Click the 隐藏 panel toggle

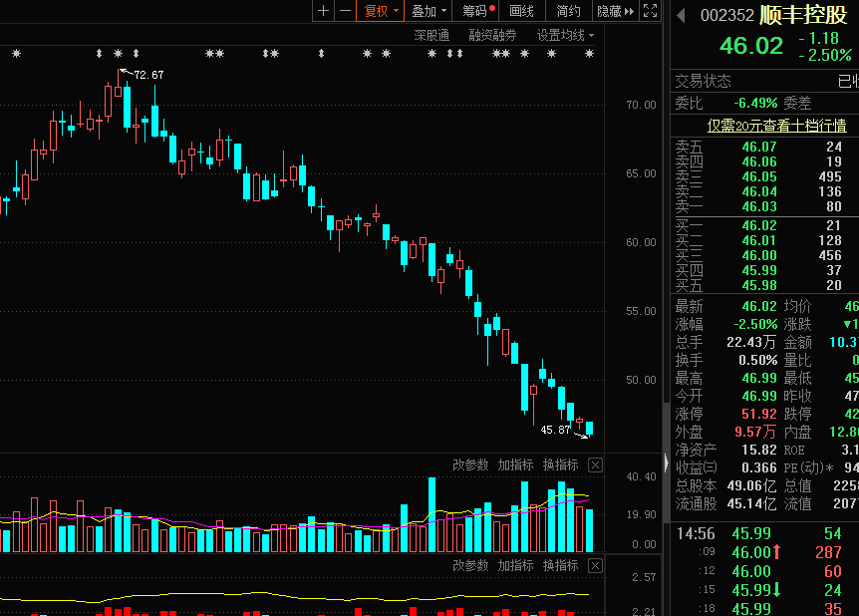tap(615, 10)
